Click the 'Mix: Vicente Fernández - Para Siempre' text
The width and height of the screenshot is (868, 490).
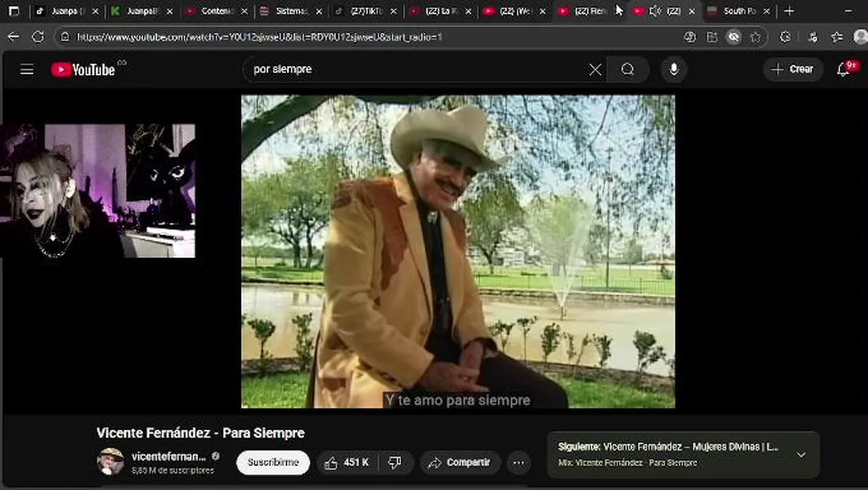pyautogui.click(x=628, y=463)
